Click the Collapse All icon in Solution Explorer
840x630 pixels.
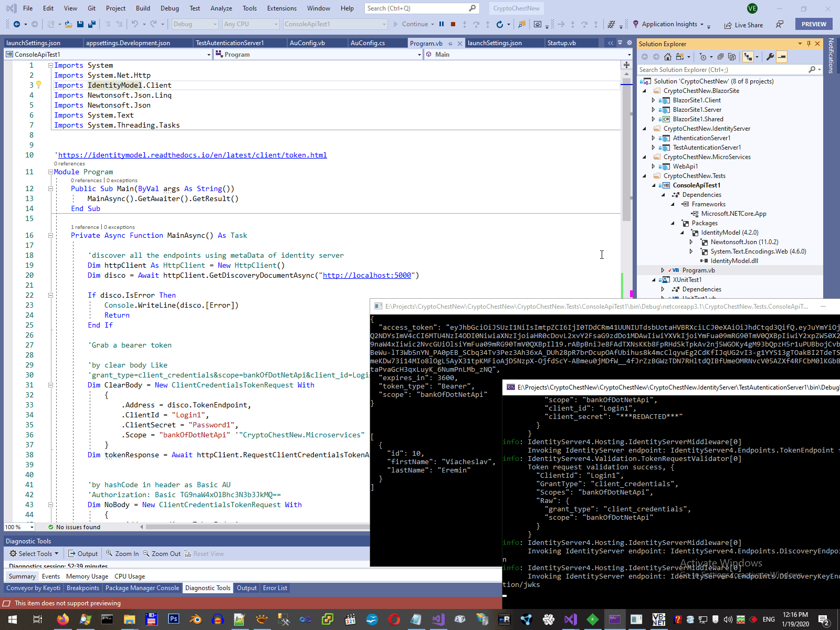point(720,57)
